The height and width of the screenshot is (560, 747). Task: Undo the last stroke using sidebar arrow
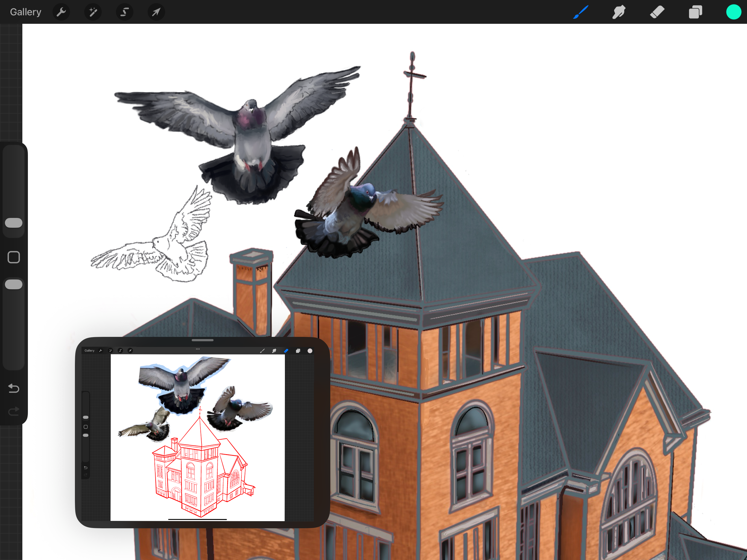click(14, 389)
